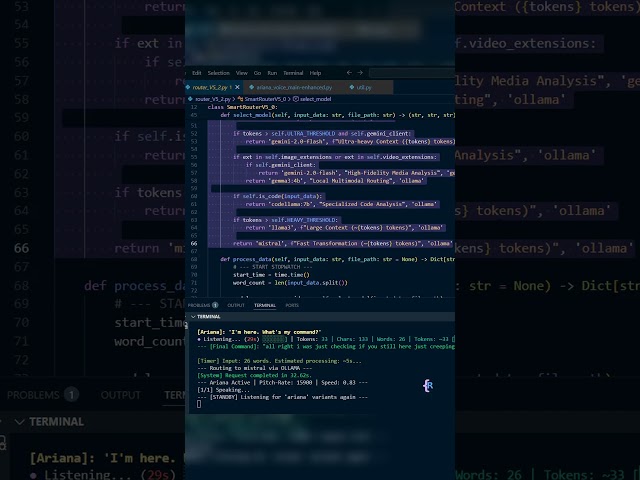Image resolution: width=640 pixels, height=480 pixels.
Task: Click the start_time = time.time() line
Action: 271,275
